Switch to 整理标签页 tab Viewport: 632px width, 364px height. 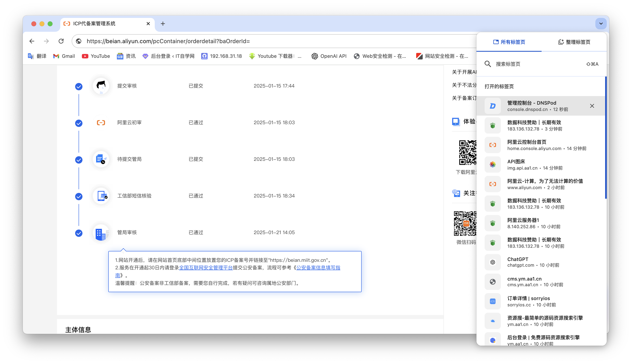click(x=574, y=42)
